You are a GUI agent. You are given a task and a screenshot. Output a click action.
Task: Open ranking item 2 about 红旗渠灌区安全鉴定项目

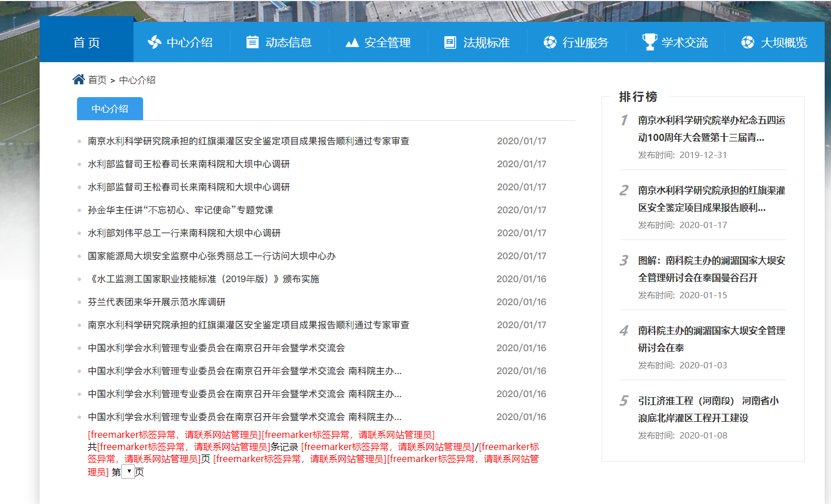point(711,199)
